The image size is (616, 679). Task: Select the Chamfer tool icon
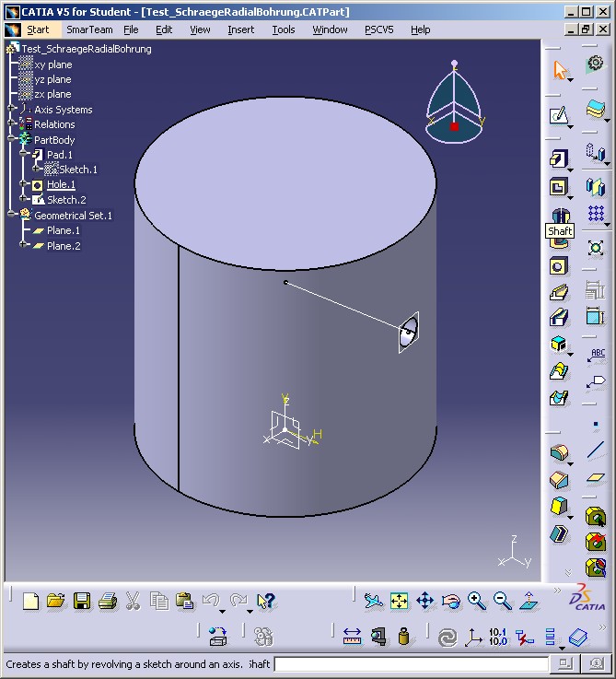click(x=558, y=480)
